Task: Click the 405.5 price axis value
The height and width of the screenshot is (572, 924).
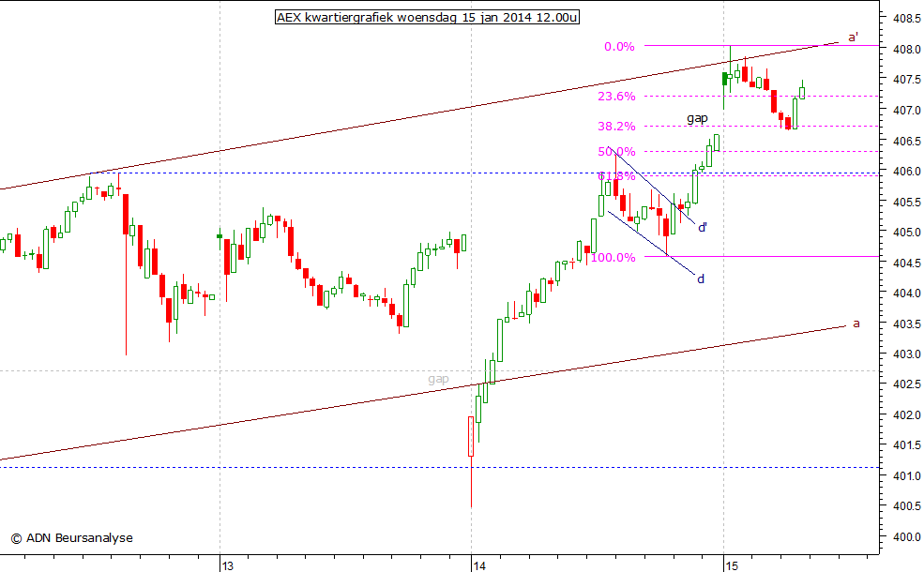Action: pyautogui.click(x=906, y=202)
